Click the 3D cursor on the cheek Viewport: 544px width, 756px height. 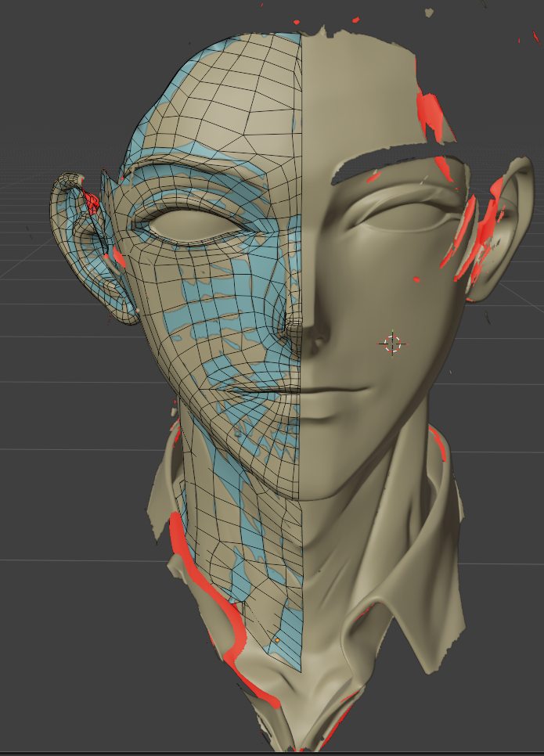[392, 343]
